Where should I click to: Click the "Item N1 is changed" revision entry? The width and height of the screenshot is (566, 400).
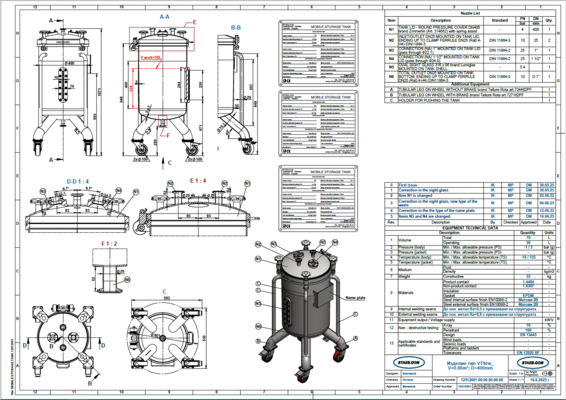click(x=415, y=195)
